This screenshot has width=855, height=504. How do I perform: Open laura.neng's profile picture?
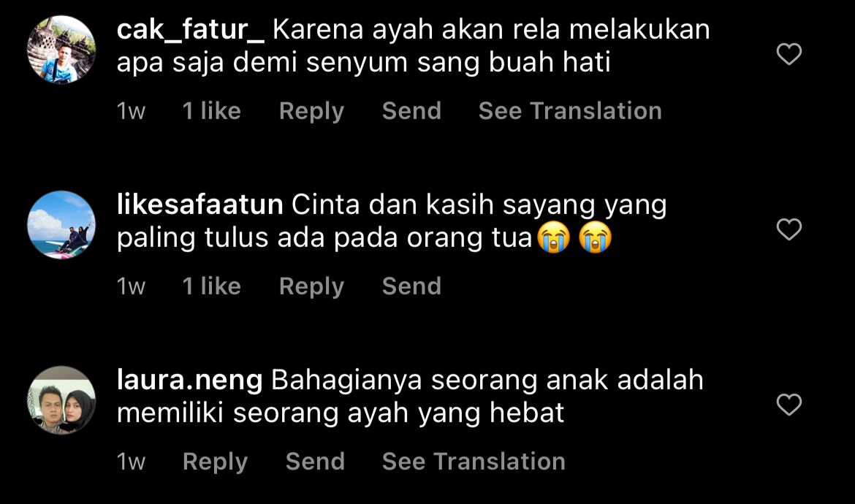click(x=61, y=400)
